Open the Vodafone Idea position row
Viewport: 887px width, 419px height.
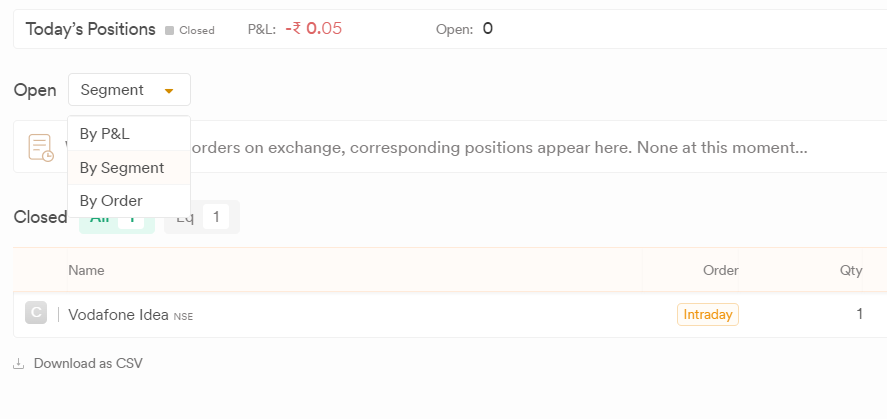coord(450,314)
